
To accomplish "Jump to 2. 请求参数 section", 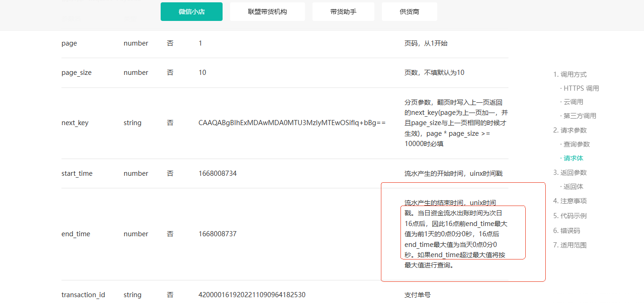I will [x=570, y=130].
